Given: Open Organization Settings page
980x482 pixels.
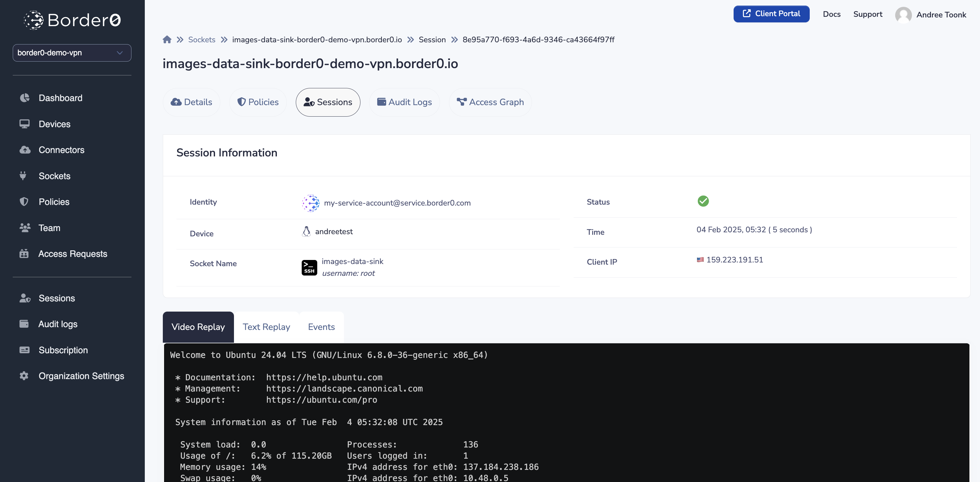Looking at the screenshot, I should (81, 376).
